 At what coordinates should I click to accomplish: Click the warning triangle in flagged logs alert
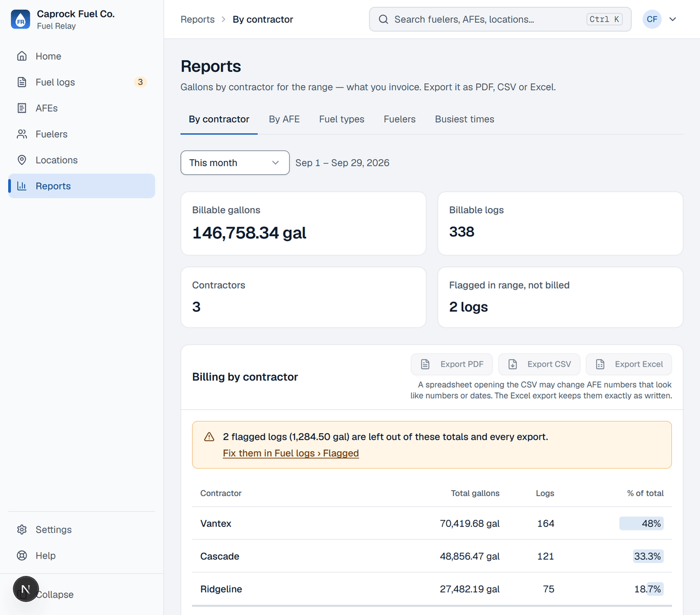[209, 437]
